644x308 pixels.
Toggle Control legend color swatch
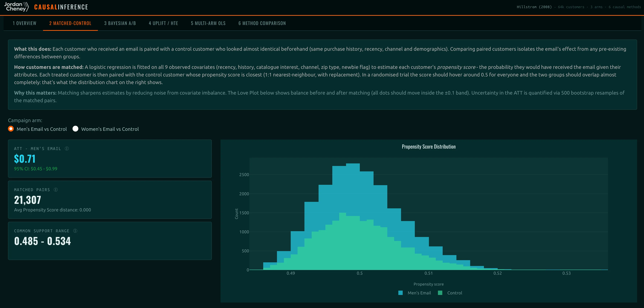click(x=440, y=293)
